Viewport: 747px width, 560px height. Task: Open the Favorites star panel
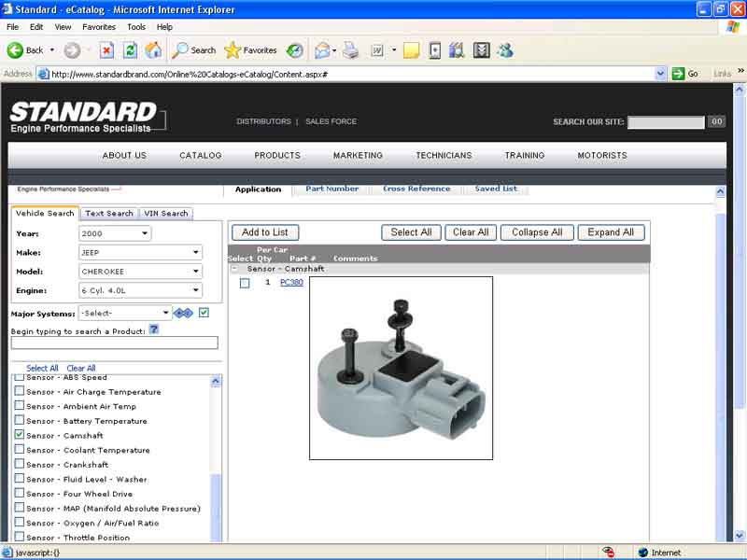click(x=250, y=50)
